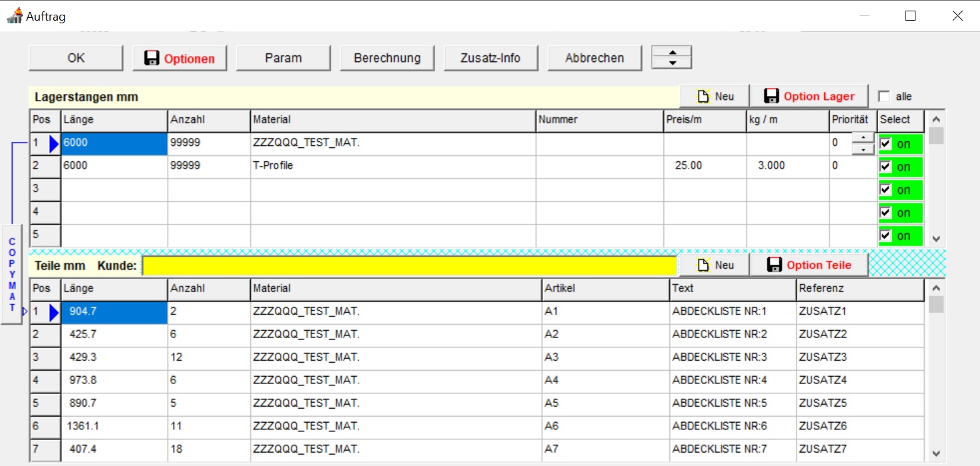The image size is (980, 466).
Task: Click the Auftrag application icon in title bar
Action: pyautogui.click(x=14, y=16)
